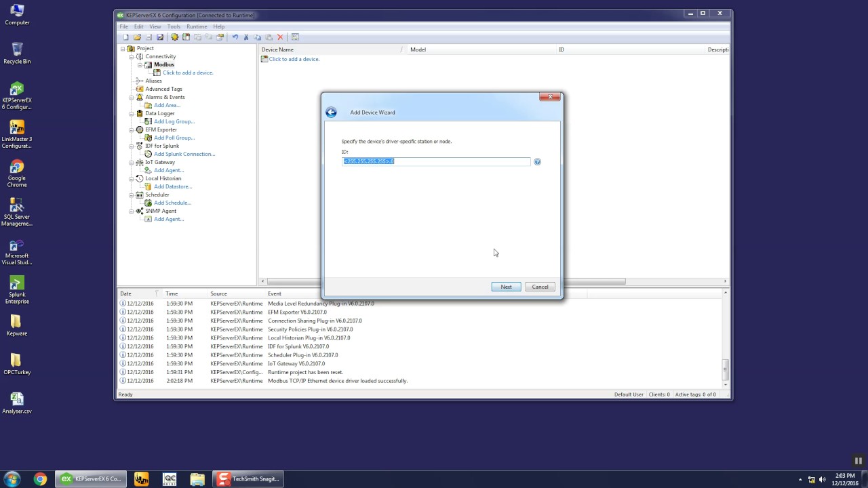The image size is (868, 488).
Task: Click the New Device toolbar icon
Action: [x=186, y=37]
